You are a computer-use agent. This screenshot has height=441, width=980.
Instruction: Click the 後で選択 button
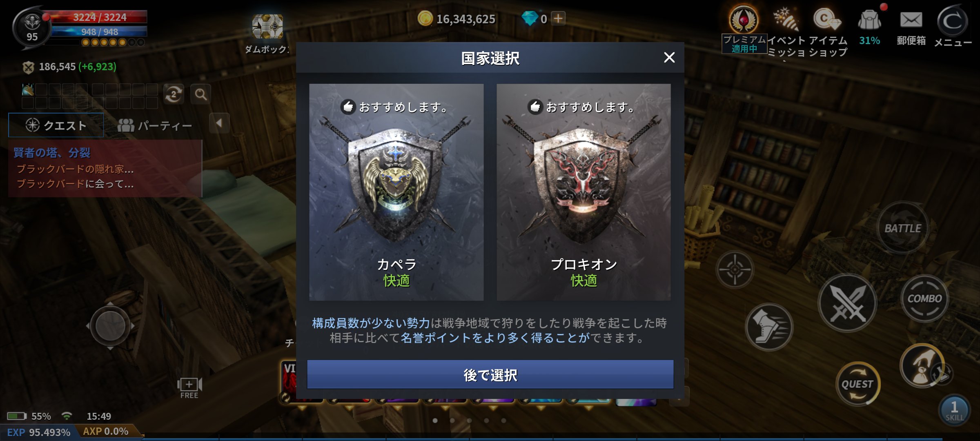pos(490,374)
